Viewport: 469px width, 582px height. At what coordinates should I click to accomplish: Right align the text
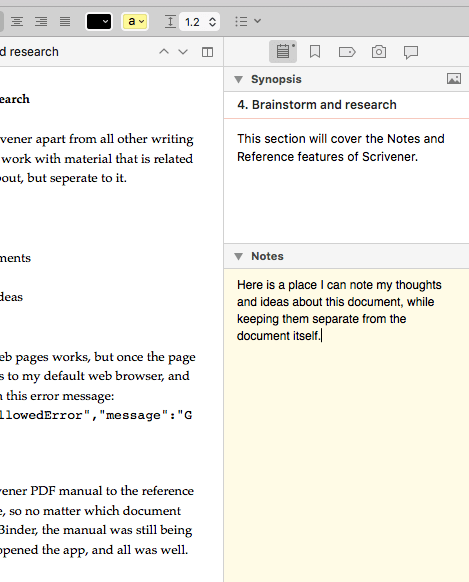point(41,22)
